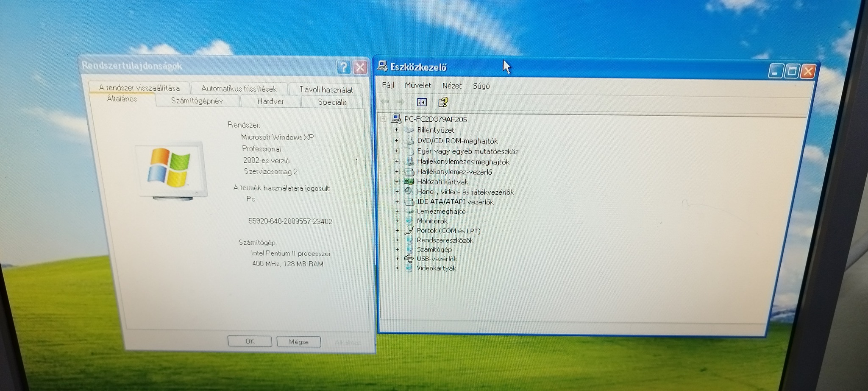The height and width of the screenshot is (391, 868).
Task: Expand Hang-, video- és játékvezérlők node
Action: tap(397, 192)
